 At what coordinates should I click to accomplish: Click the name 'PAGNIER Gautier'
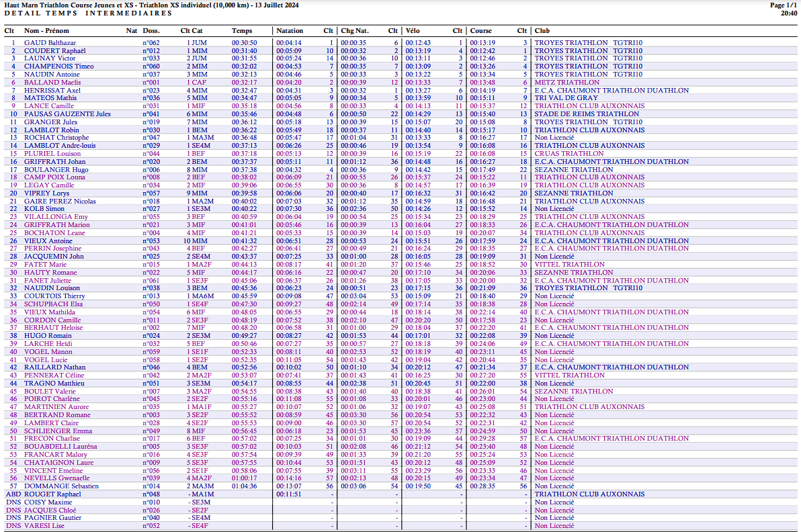point(52,518)
